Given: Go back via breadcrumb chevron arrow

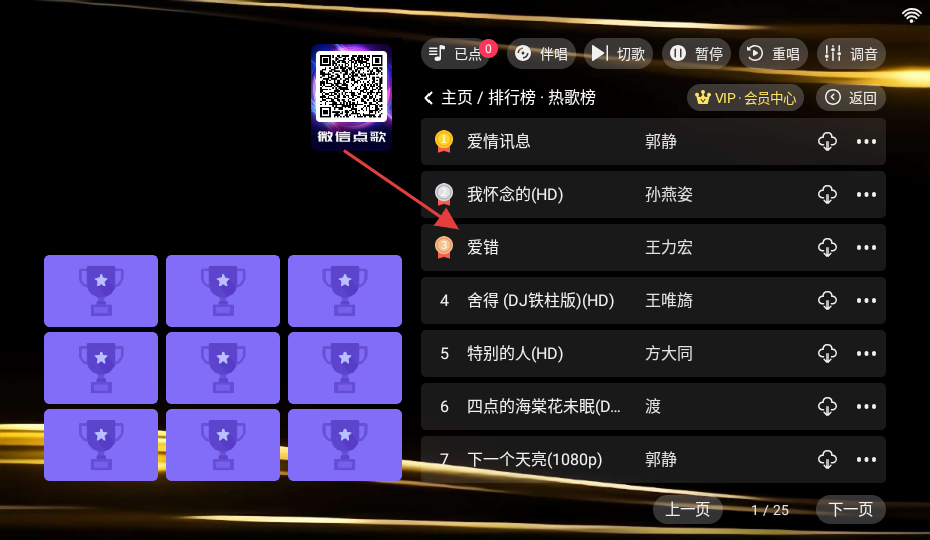Looking at the screenshot, I should point(429,98).
